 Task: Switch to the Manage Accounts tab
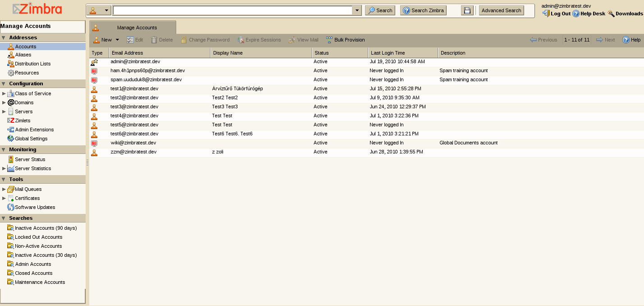coord(132,28)
